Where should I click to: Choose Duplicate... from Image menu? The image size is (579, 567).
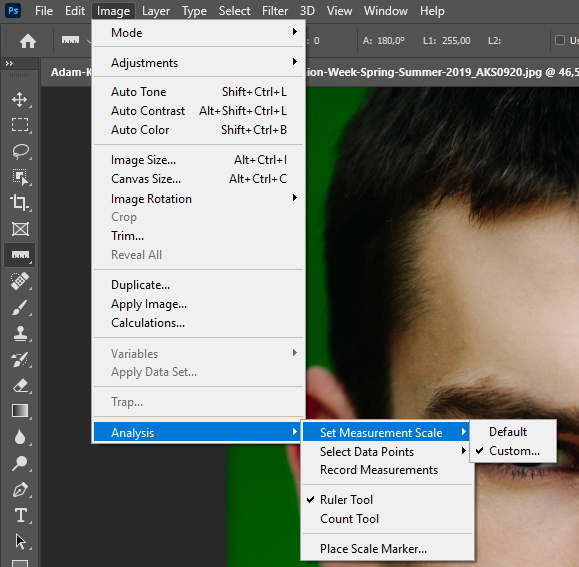click(x=199, y=285)
